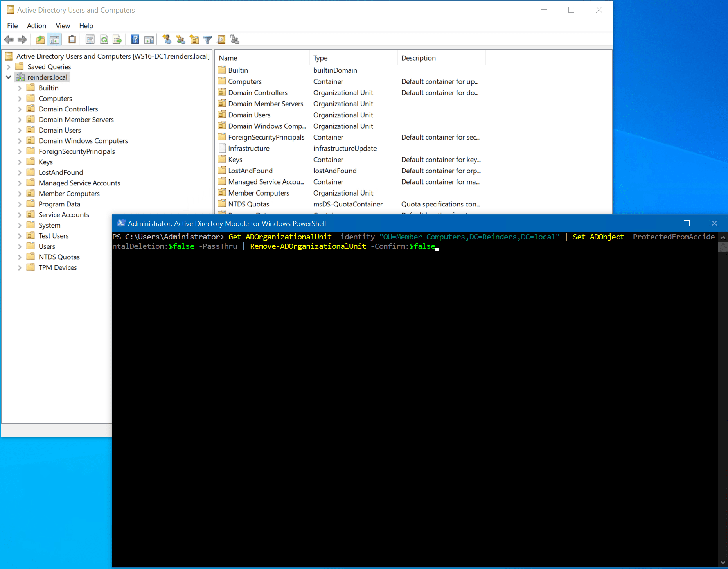Sort by the Name column header
Viewport: 728px width, 569px height.
tap(262, 58)
